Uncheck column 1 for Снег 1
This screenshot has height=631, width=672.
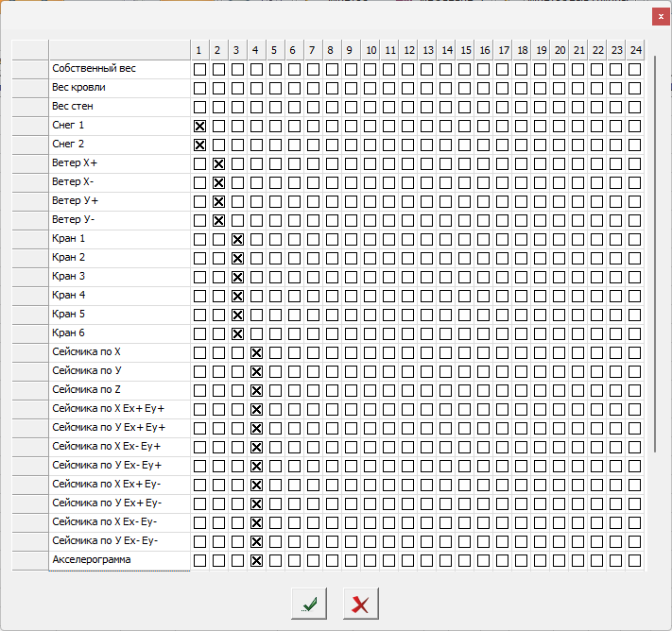pos(199,126)
